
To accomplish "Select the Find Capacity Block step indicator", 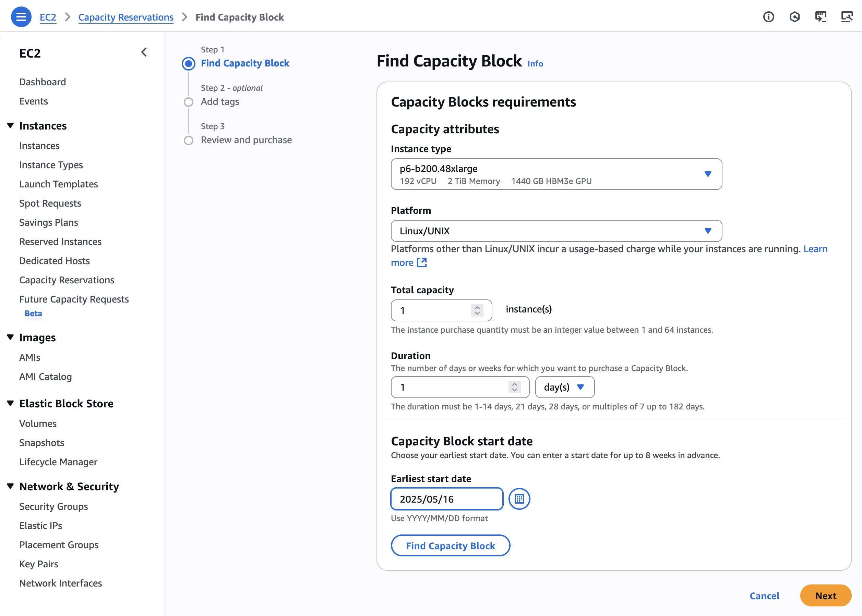I will pos(189,64).
